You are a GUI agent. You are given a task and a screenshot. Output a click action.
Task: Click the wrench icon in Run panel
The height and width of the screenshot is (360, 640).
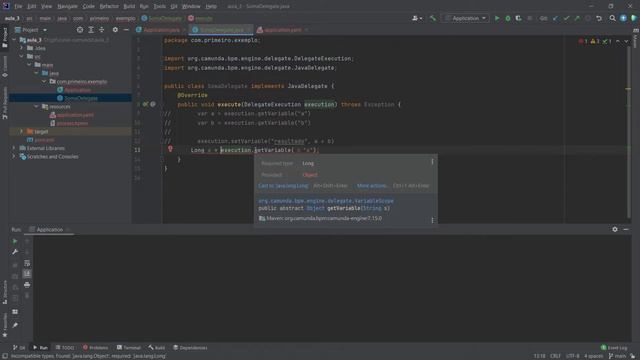tap(15, 252)
